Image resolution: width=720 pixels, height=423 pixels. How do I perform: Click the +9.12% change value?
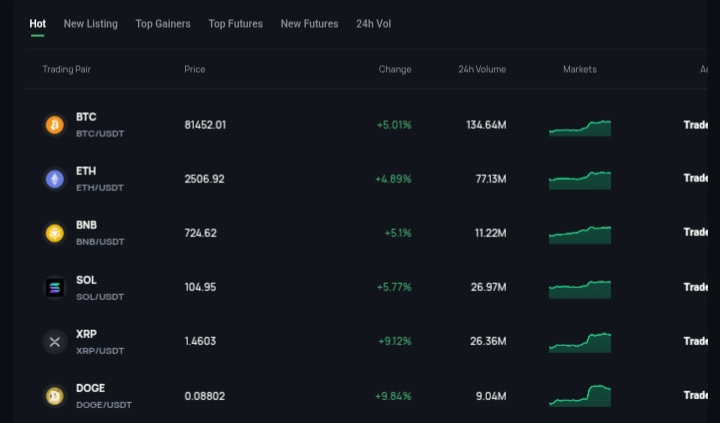click(394, 341)
